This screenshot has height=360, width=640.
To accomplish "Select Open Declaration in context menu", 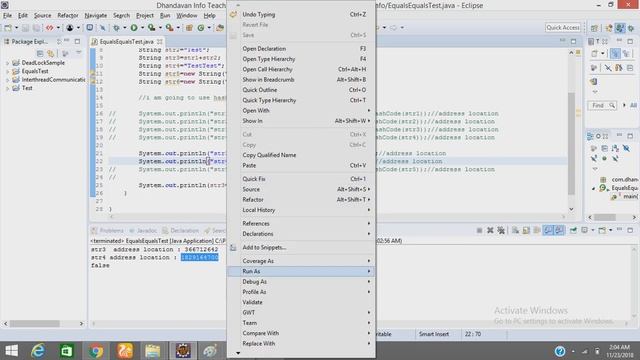I will [x=301, y=49].
